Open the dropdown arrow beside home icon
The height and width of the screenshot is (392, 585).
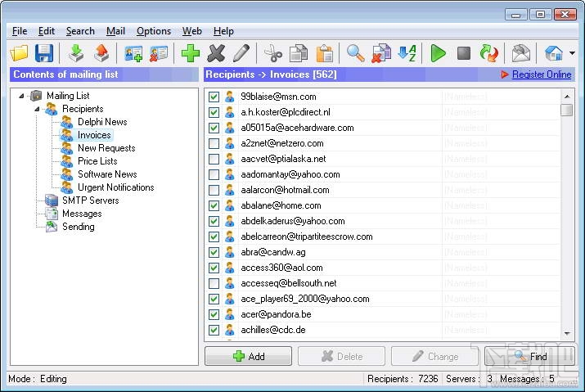[572, 53]
